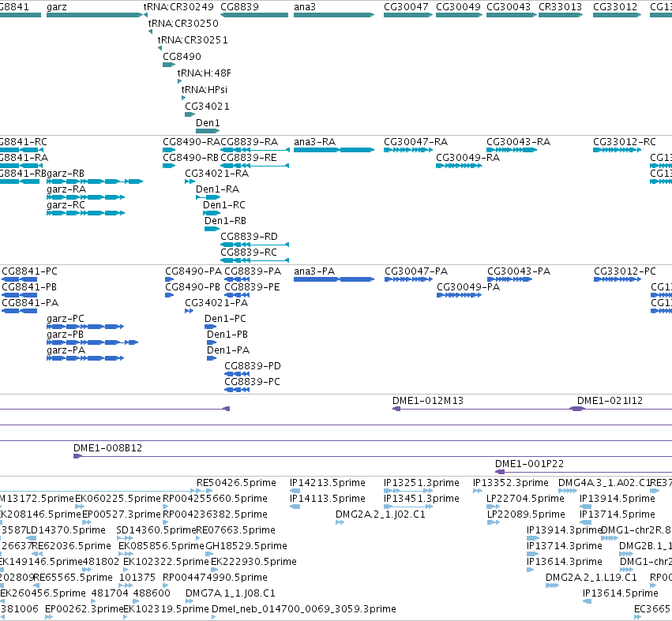Select the Den1-RC transcript label
Image resolution: width=672 pixels, height=621 pixels.
[x=224, y=205]
